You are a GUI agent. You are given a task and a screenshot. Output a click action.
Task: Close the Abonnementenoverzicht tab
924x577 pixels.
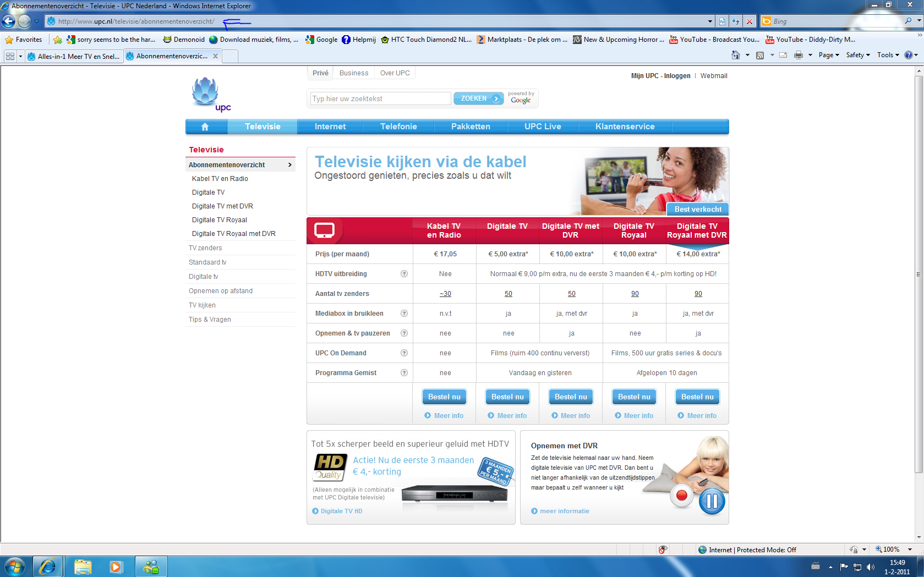click(215, 56)
